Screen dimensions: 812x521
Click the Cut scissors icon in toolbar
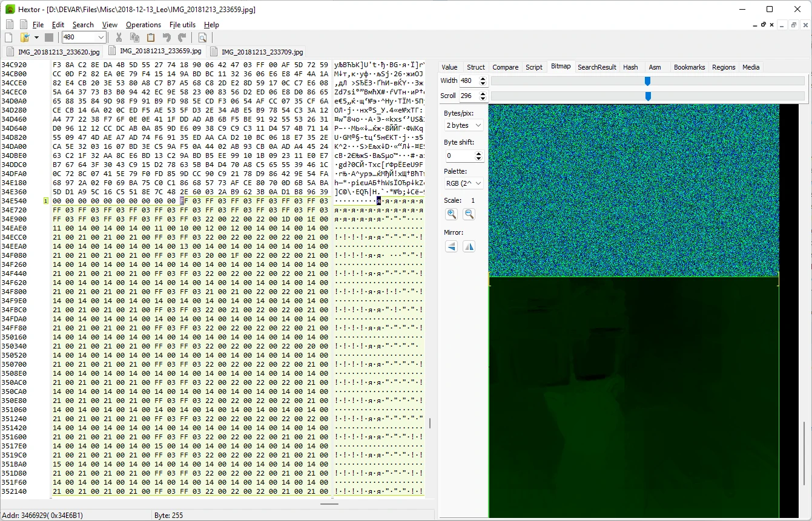click(119, 38)
